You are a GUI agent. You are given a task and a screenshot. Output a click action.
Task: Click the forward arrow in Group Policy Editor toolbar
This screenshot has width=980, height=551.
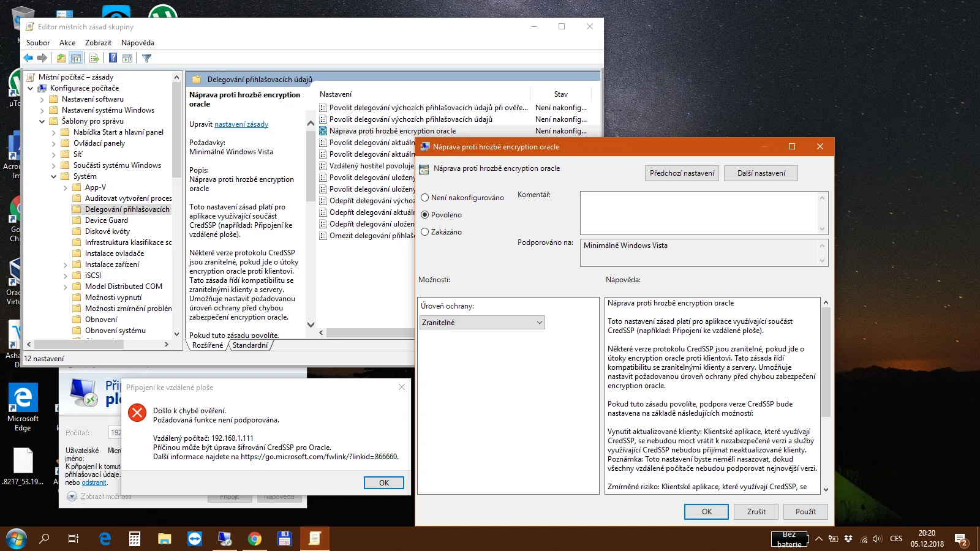[42, 58]
